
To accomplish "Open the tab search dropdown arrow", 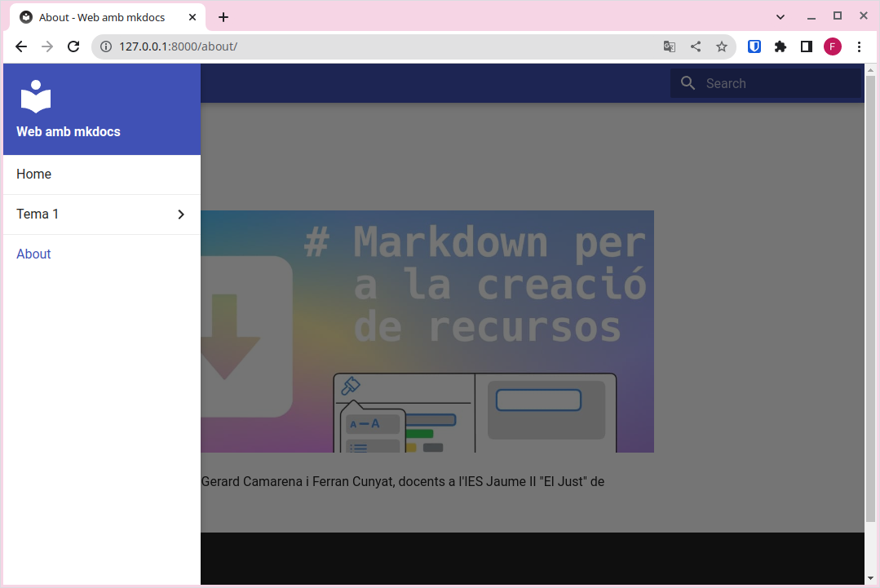I will [x=781, y=16].
